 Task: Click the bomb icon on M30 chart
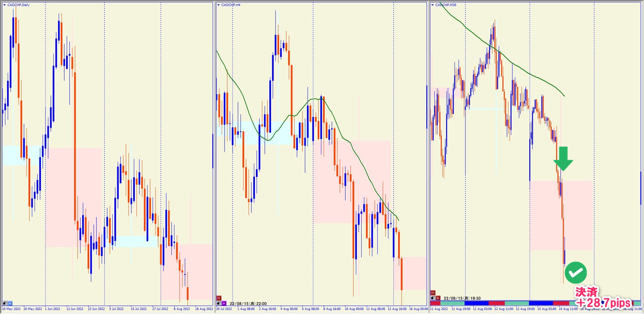433,298
